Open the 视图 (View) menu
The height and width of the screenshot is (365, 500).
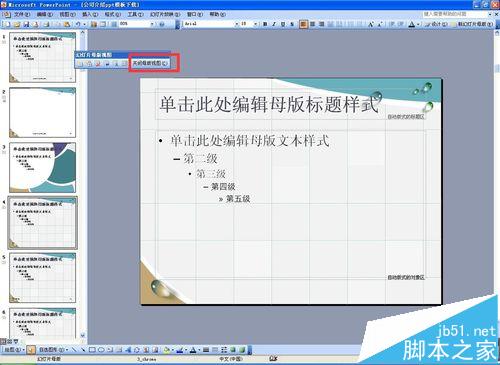tap(67, 14)
